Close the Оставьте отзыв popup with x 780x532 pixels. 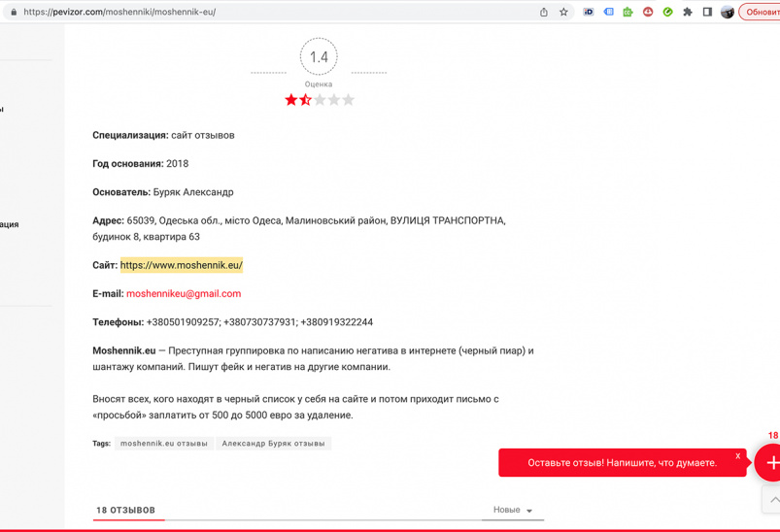[x=737, y=456]
